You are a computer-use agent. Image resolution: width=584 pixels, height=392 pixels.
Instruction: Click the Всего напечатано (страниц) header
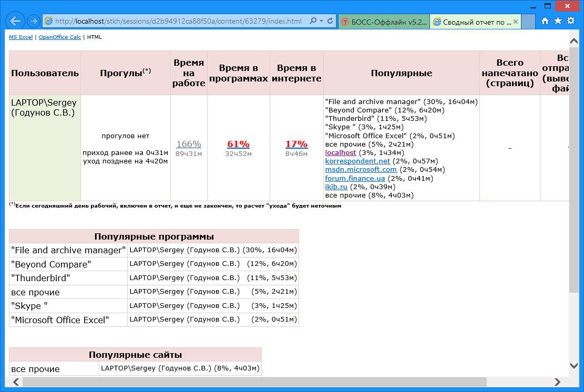pyautogui.click(x=510, y=73)
